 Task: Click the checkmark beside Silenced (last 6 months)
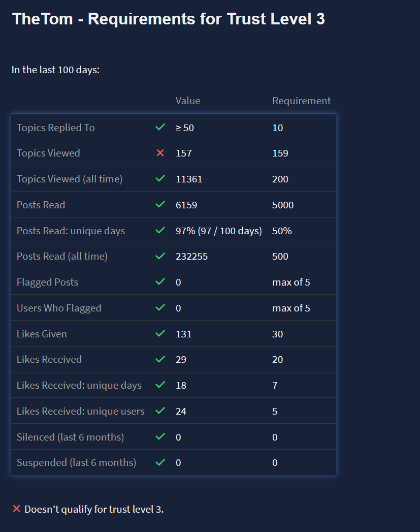click(x=160, y=437)
